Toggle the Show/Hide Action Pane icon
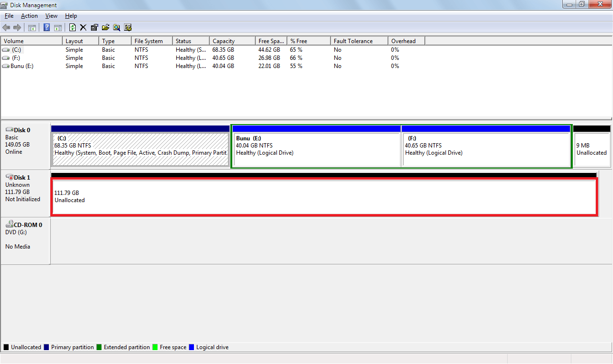613x364 pixels. pos(58,27)
